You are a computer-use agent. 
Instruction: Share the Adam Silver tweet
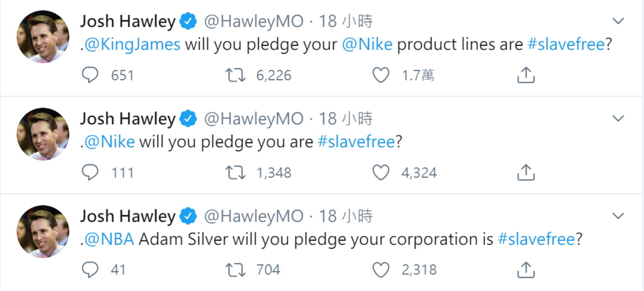pos(526,270)
